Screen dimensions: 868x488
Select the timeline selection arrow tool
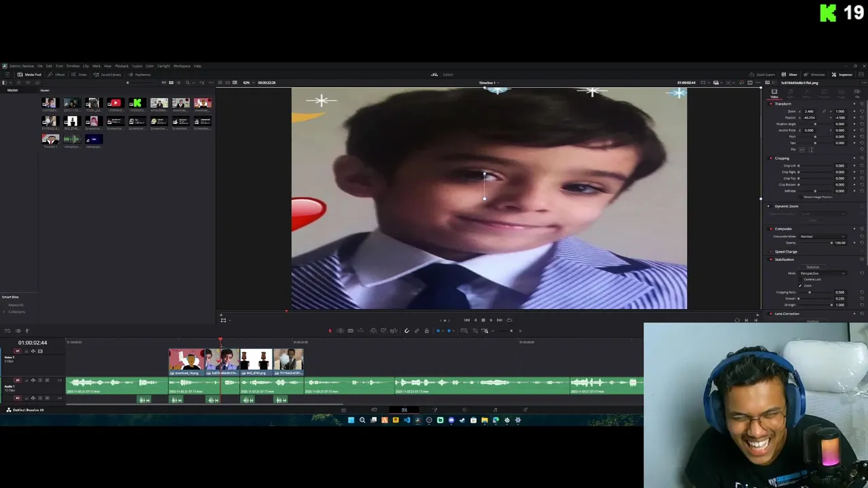pyautogui.click(x=330, y=331)
